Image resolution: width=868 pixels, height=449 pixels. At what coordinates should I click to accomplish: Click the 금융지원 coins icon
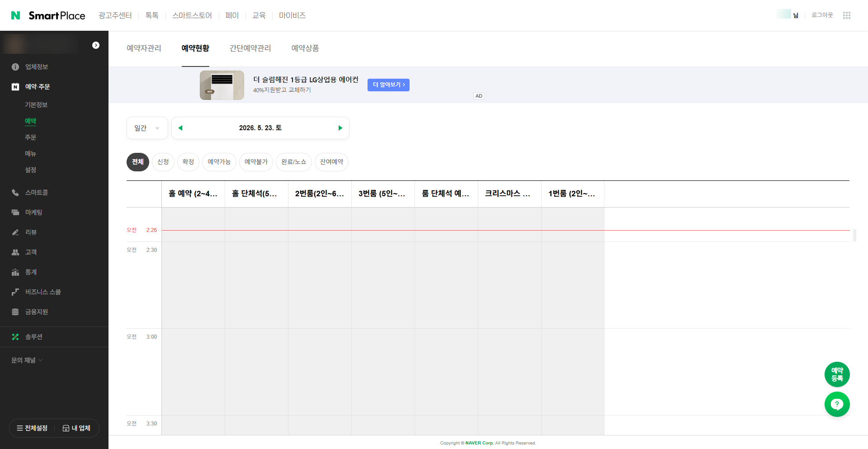click(x=15, y=312)
